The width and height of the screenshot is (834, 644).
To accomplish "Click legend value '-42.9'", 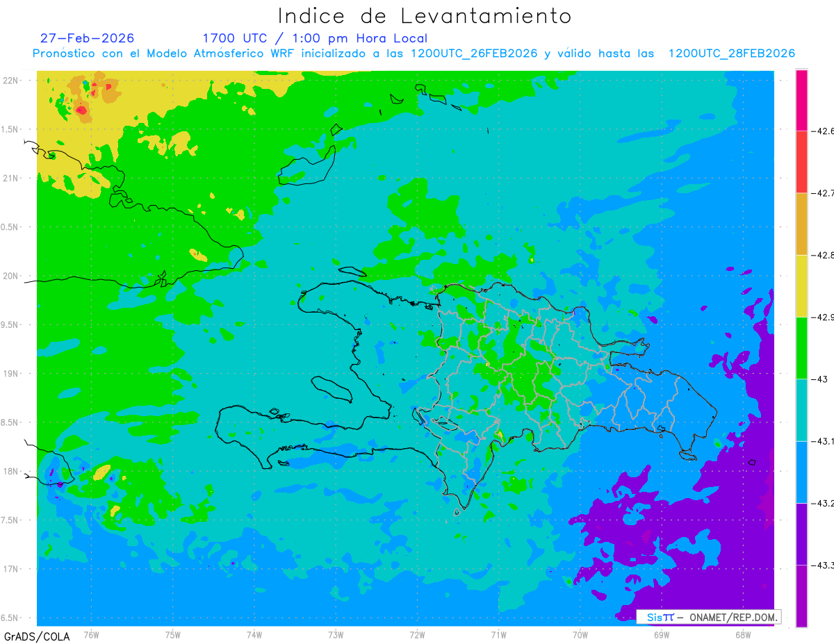I will 823,317.
